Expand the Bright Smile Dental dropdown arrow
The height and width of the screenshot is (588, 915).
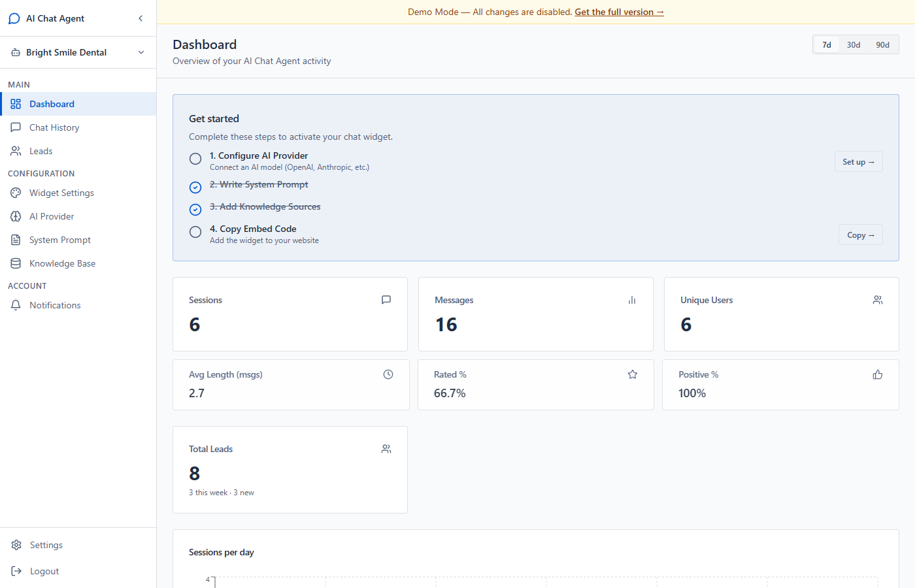pos(141,52)
